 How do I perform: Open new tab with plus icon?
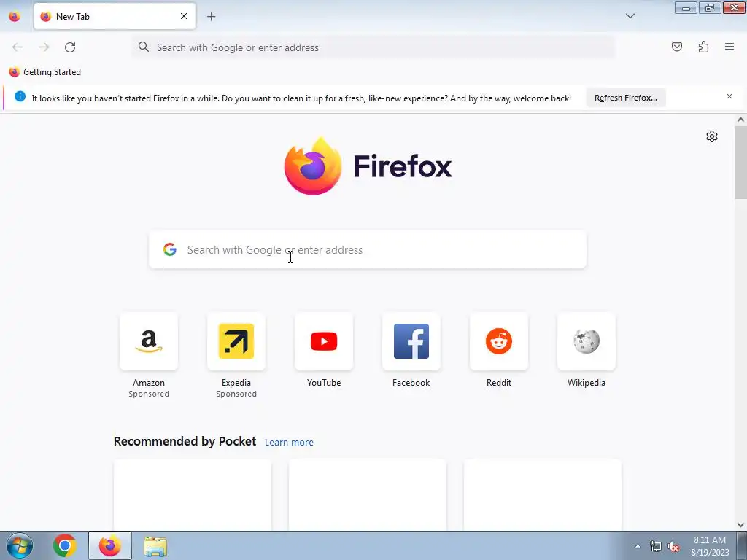211,17
